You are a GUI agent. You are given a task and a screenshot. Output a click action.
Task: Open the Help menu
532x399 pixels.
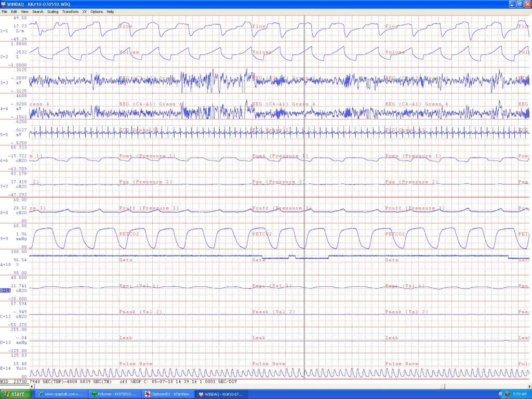(110, 11)
